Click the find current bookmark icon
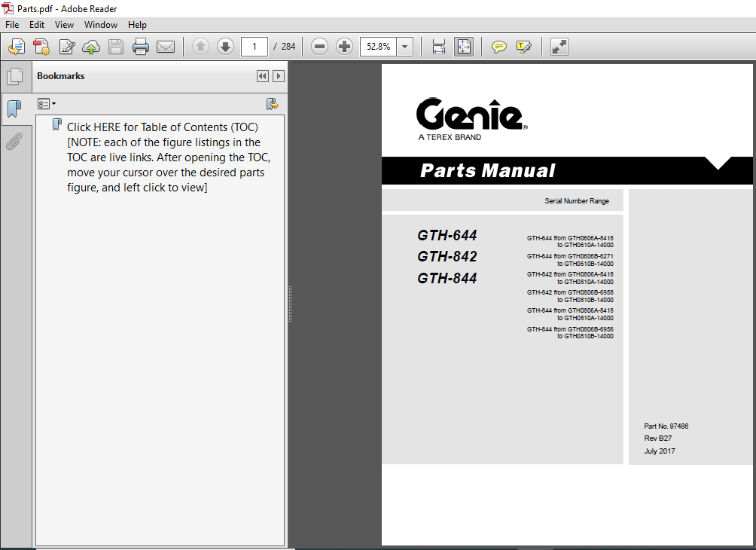 tap(273, 104)
